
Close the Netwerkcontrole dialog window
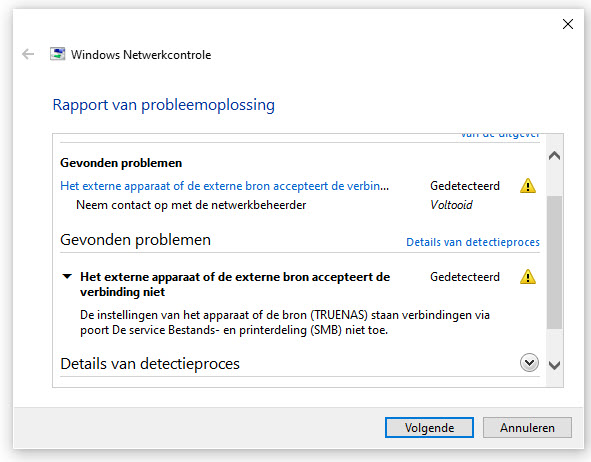(x=568, y=24)
